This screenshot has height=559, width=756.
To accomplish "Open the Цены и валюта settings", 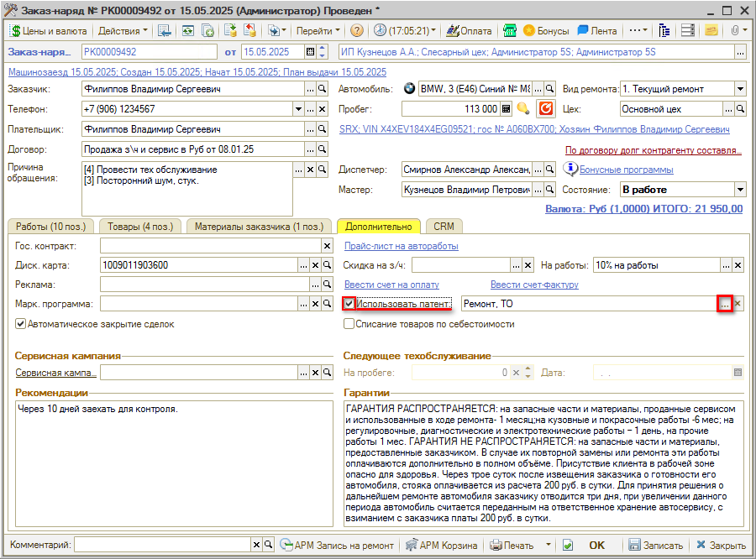I will point(48,30).
